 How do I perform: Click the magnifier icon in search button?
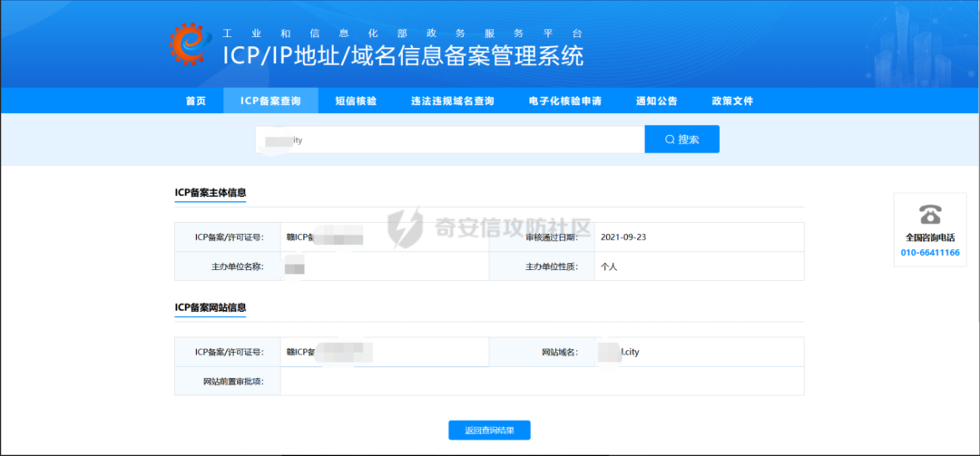pos(670,140)
